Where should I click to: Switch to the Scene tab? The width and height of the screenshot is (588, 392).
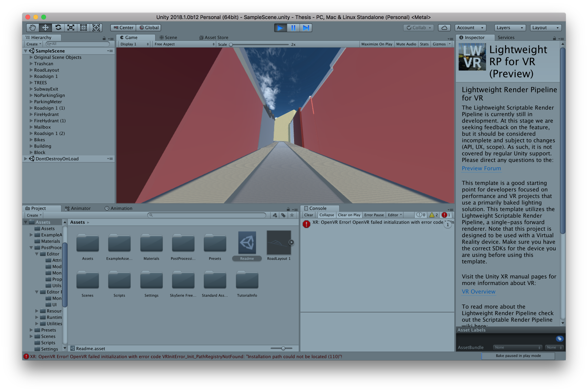[x=168, y=38]
